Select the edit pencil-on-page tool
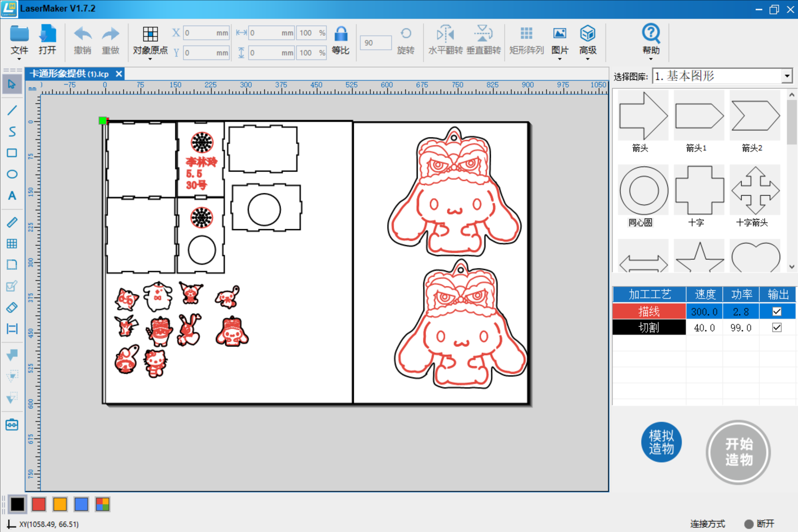The width and height of the screenshot is (798, 532). coord(12,286)
